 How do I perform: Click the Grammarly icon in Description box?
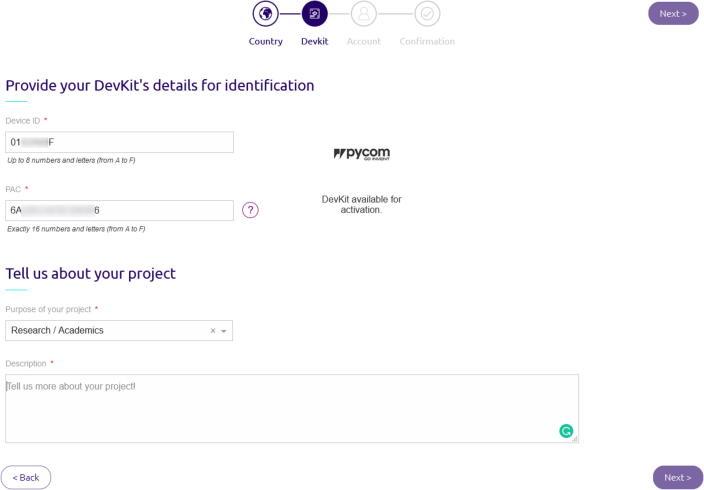(x=566, y=431)
